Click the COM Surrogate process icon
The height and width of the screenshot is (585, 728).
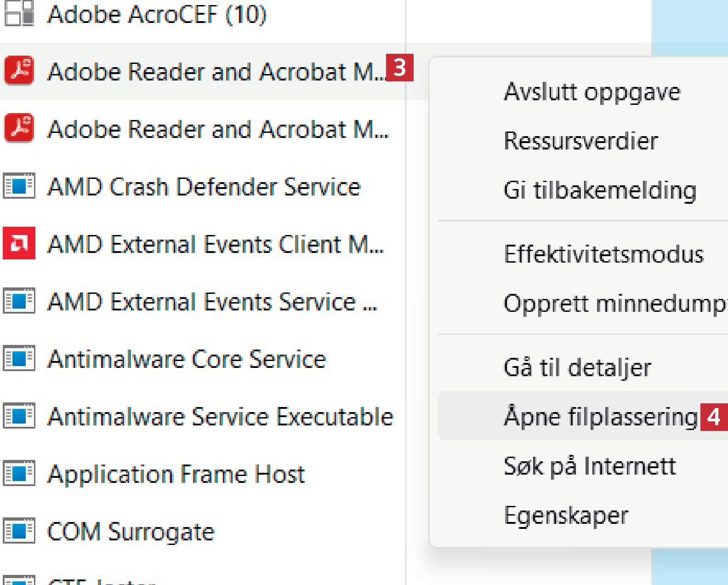(x=19, y=531)
